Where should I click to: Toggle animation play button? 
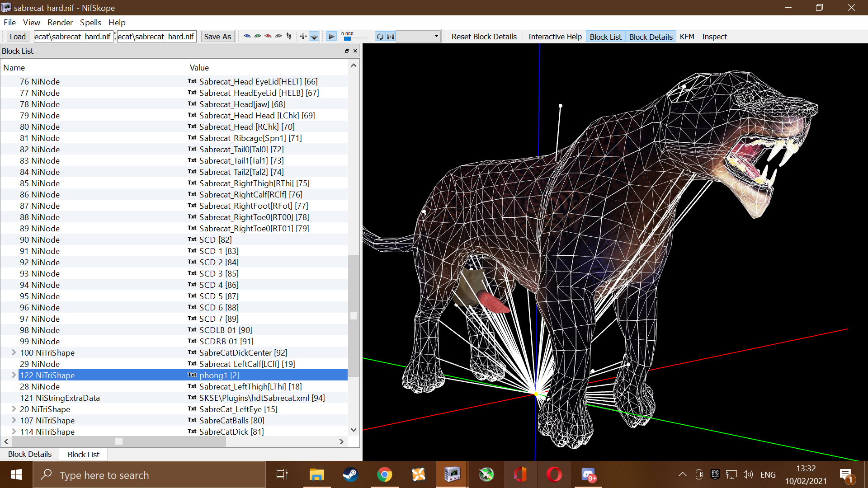(x=331, y=37)
